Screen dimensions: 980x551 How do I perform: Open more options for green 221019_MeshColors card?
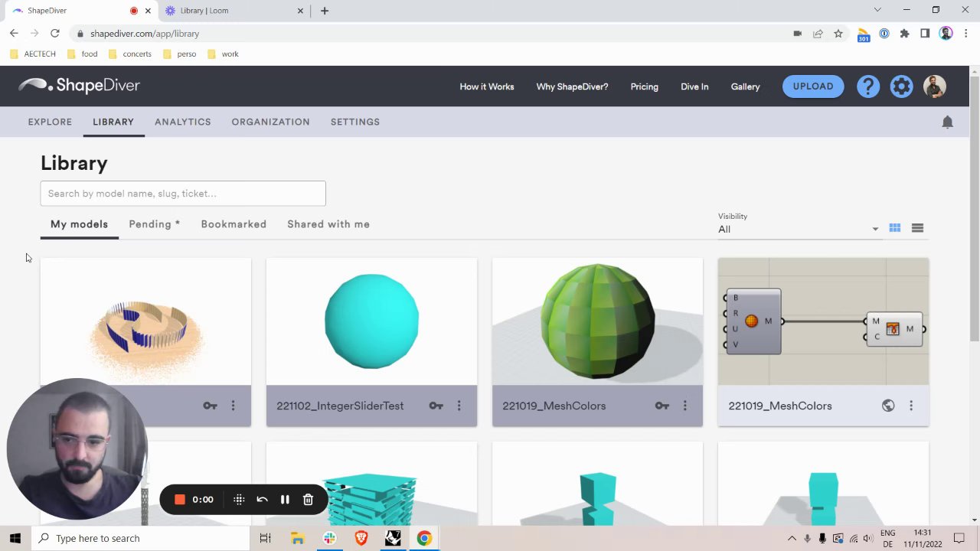684,406
